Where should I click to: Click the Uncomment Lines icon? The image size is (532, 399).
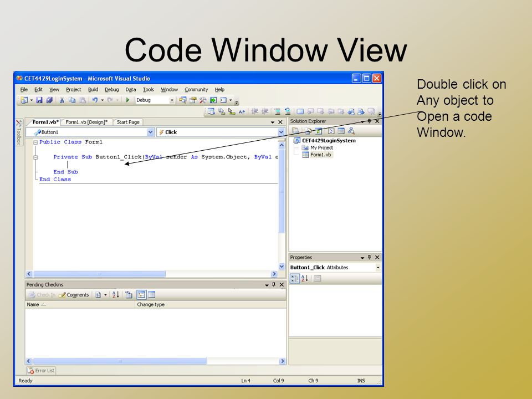pos(288,111)
